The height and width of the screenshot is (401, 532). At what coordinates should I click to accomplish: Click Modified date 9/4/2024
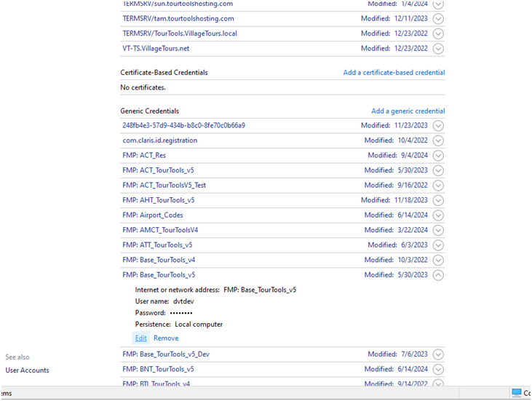[414, 156]
